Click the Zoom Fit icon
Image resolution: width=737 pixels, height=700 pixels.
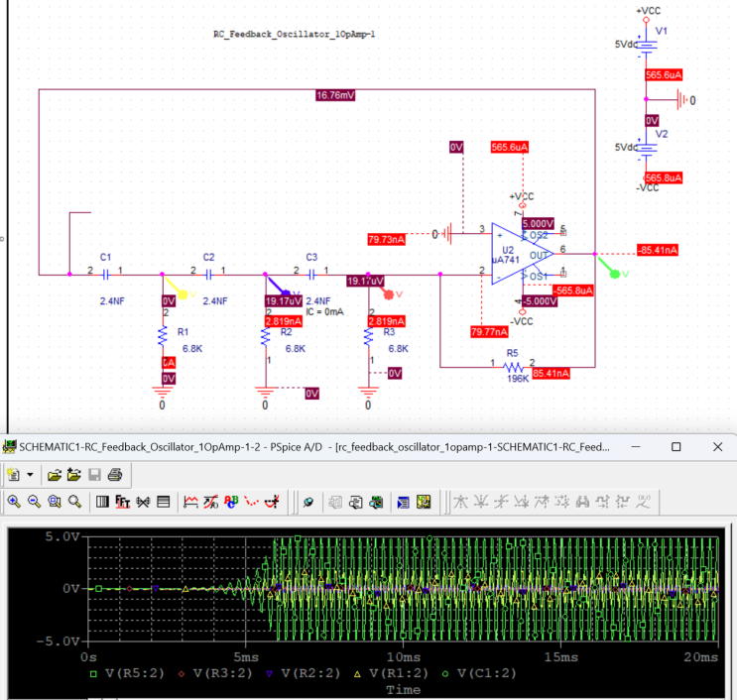(x=74, y=502)
